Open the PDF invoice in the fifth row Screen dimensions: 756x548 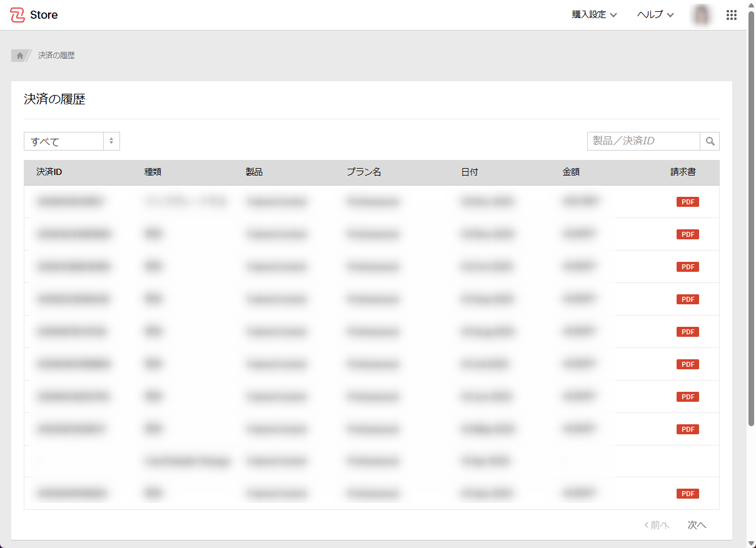[x=687, y=332]
